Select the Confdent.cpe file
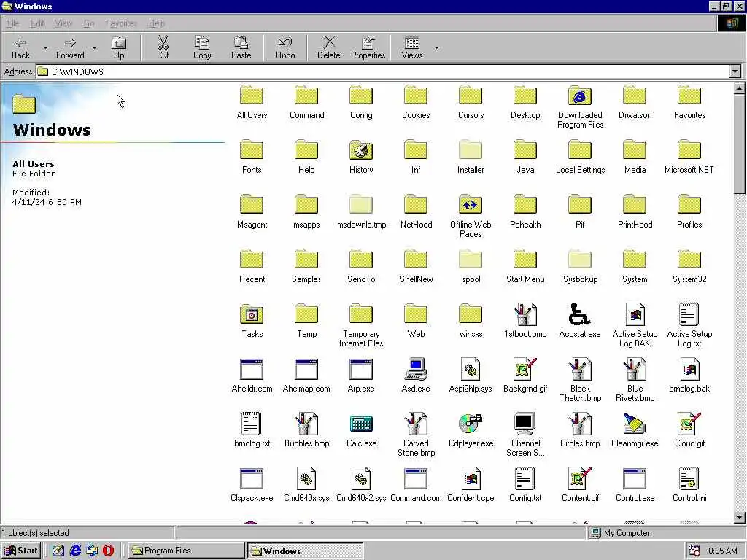Viewport: 747px width, 560px height. [471, 484]
